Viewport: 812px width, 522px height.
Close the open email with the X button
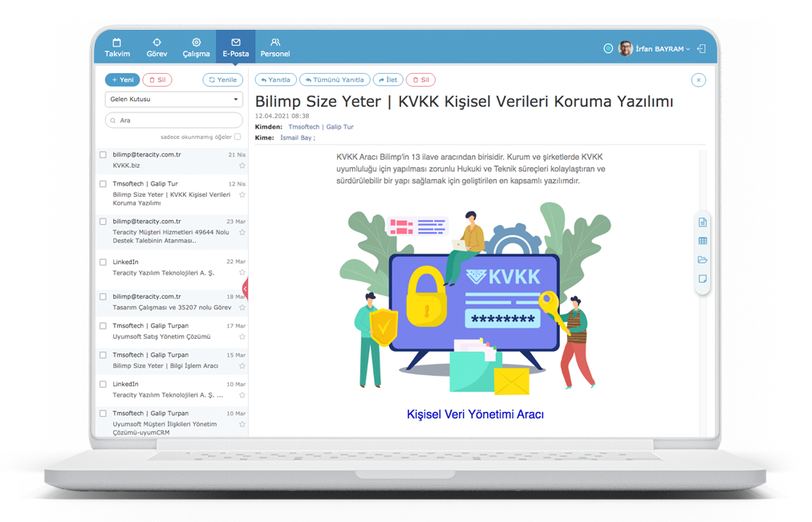(699, 80)
